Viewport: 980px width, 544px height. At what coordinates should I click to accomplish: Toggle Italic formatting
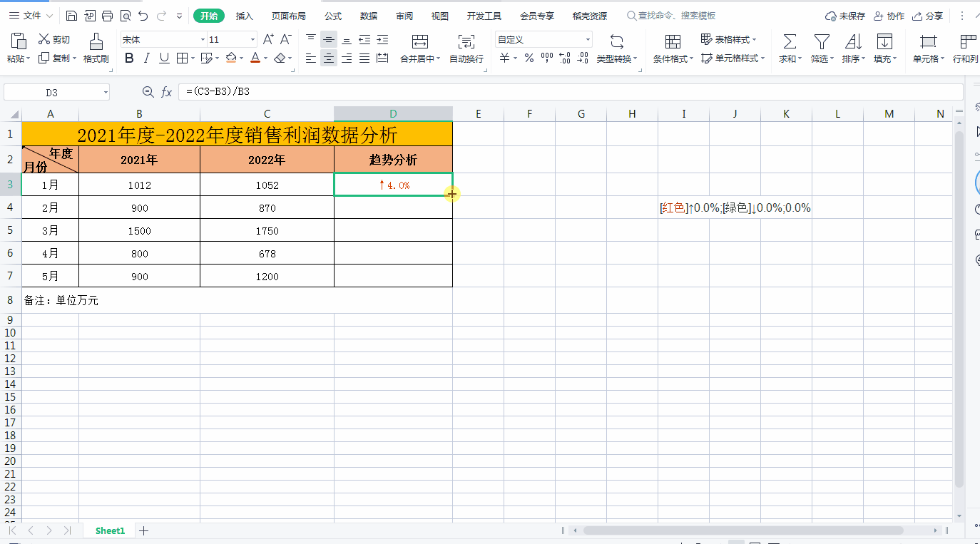[147, 58]
